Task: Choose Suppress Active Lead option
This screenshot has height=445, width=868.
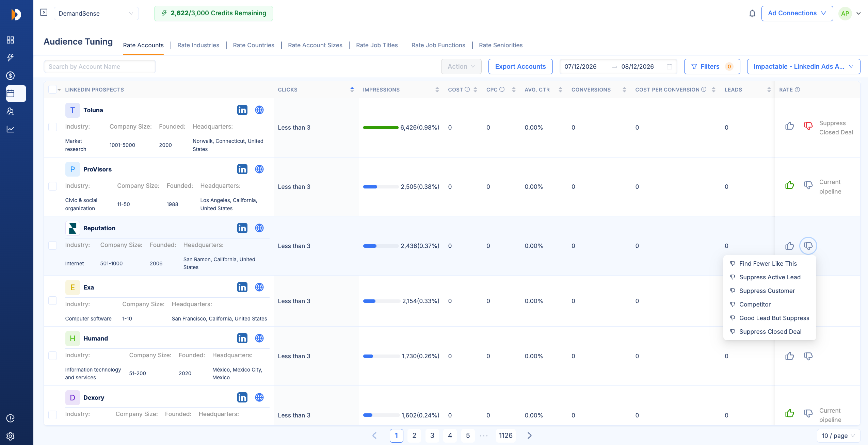Action: tap(770, 277)
